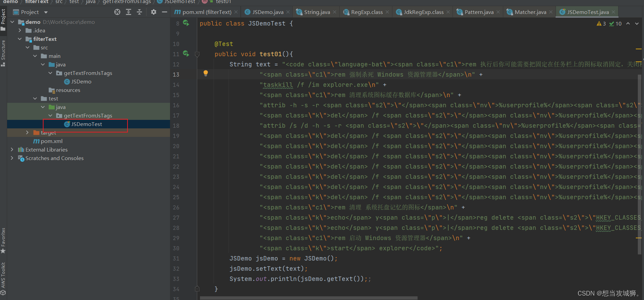Close the JdkRegExp.class tab
The width and height of the screenshot is (644, 300).
point(448,12)
